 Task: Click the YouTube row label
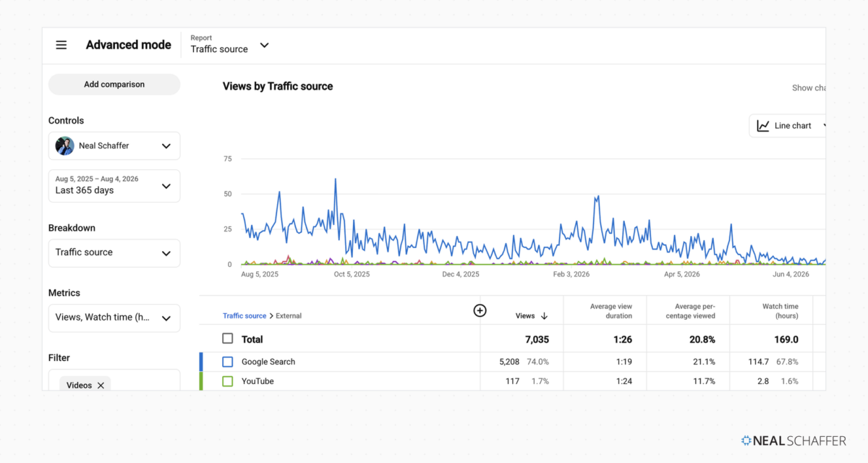258,381
